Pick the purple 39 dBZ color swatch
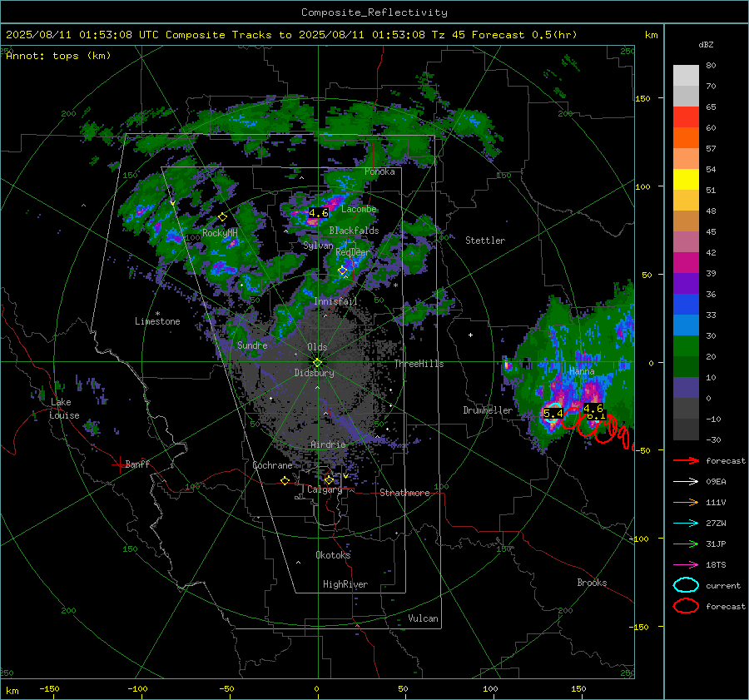The image size is (749, 700). 686,284
